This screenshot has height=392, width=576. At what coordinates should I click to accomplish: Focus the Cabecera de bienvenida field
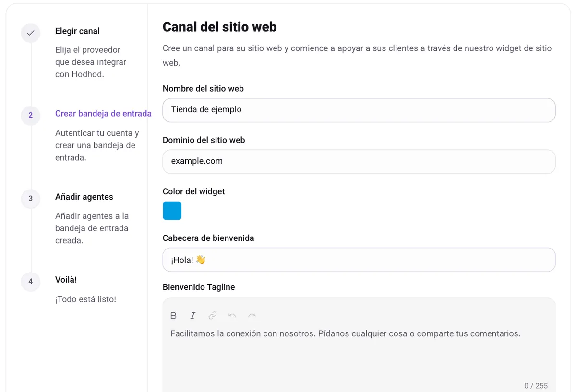pyautogui.click(x=359, y=260)
